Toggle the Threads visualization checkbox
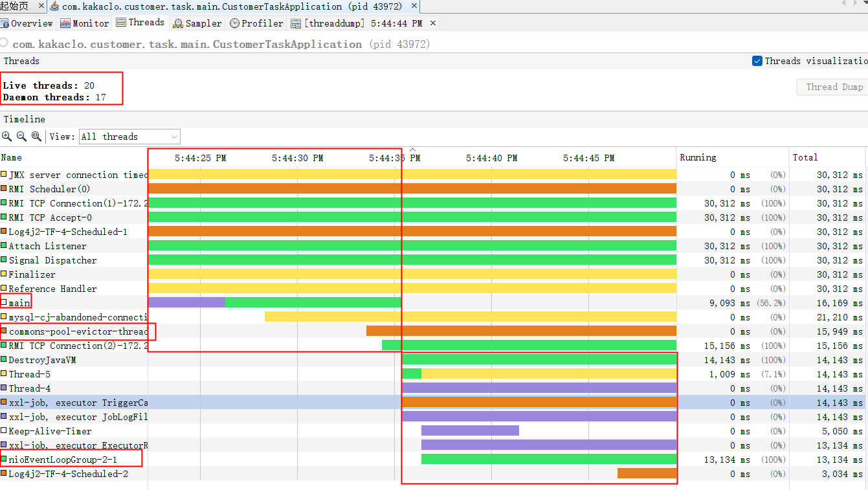 757,61
